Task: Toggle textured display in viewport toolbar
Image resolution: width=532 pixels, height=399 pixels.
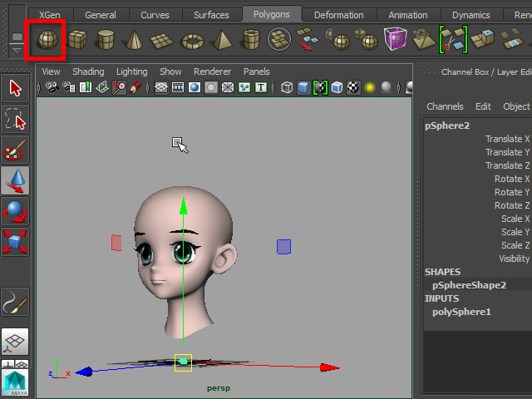Action: [352, 87]
